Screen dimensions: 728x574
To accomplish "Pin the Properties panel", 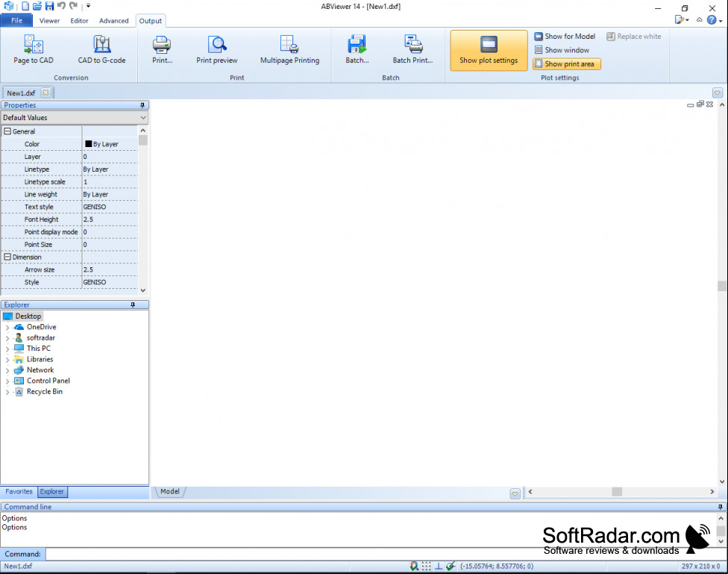I will click(x=142, y=105).
